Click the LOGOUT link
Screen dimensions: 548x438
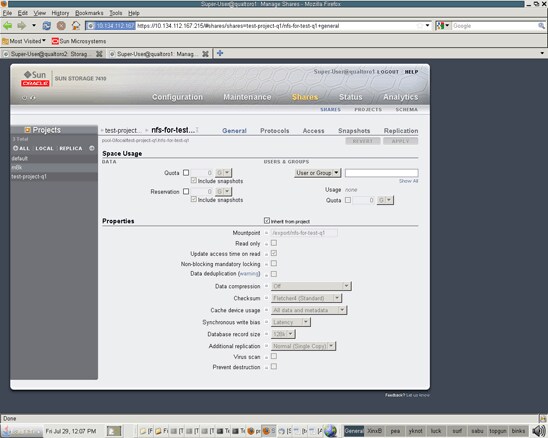[388, 72]
